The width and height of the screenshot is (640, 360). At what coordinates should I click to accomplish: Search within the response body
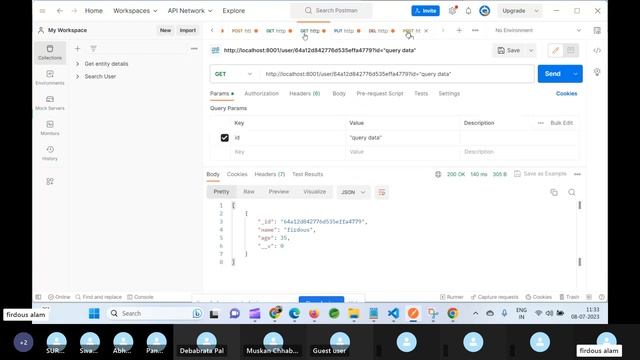tap(572, 192)
